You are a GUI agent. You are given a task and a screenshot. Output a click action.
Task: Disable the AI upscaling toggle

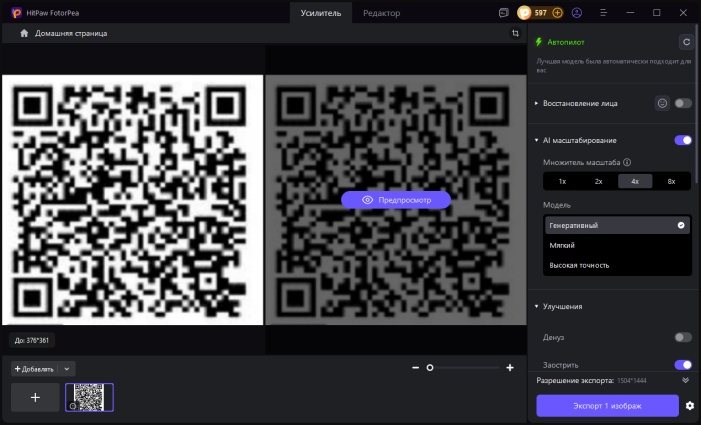pyautogui.click(x=683, y=140)
